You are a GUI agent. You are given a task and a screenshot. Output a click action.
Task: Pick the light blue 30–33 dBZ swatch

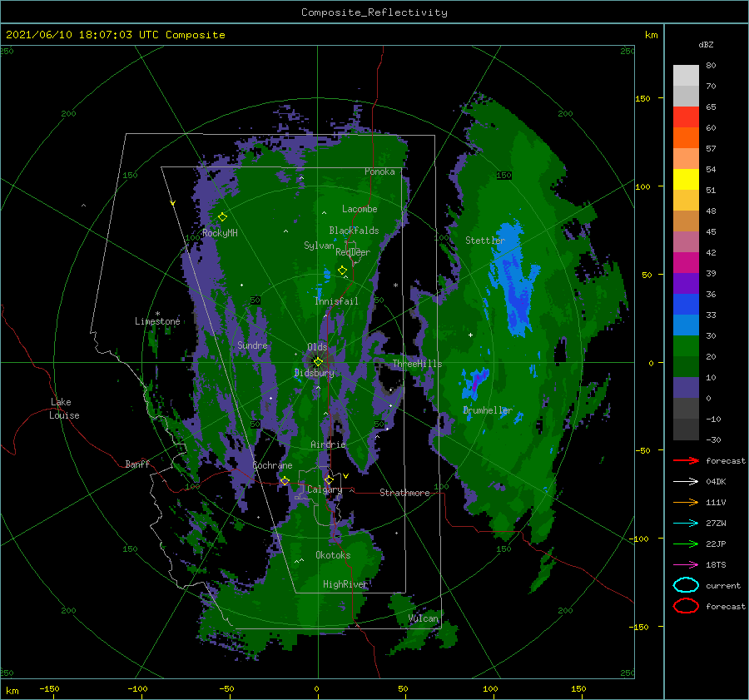(x=686, y=325)
